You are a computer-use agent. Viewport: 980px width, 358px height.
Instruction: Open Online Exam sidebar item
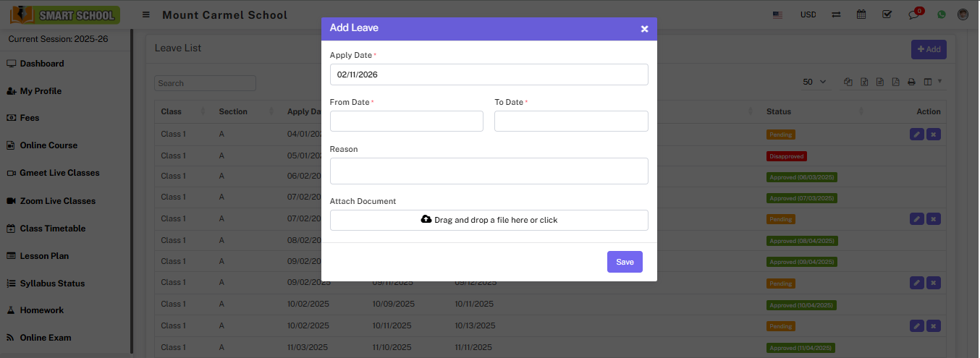tap(45, 338)
